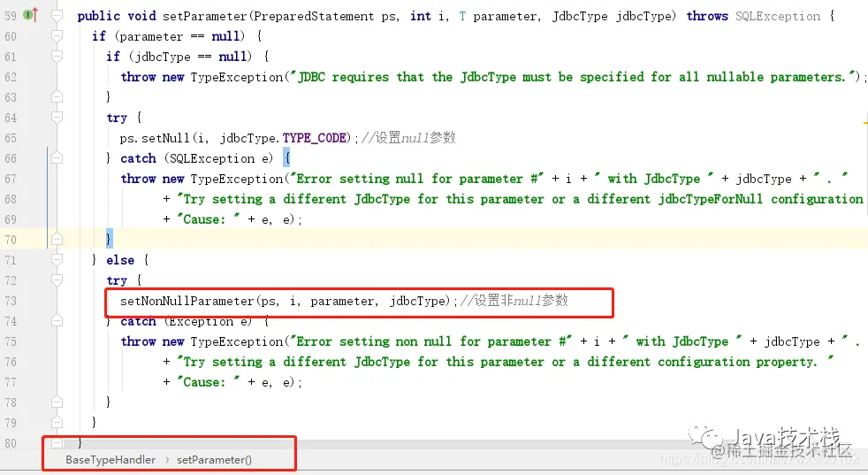Click line number 75 in the gutter

(x=11, y=341)
